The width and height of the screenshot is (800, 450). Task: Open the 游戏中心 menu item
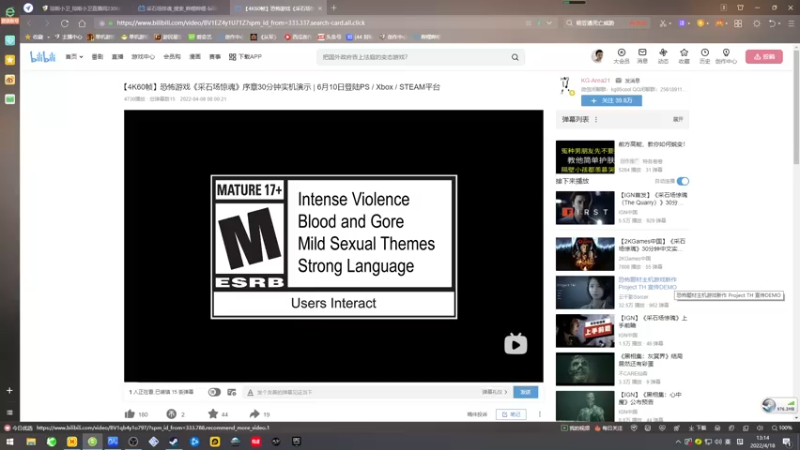pos(143,57)
